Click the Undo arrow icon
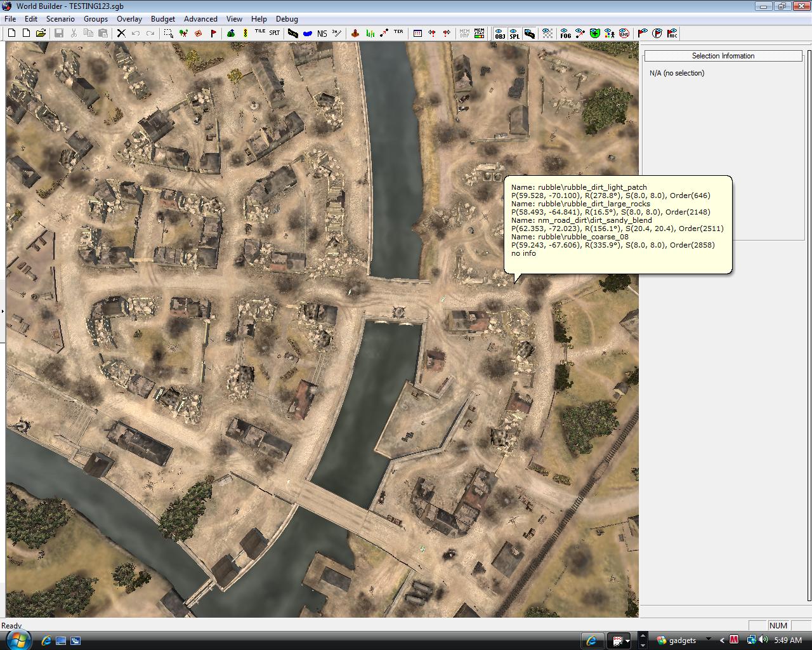This screenshot has width=812, height=650. coord(136,33)
